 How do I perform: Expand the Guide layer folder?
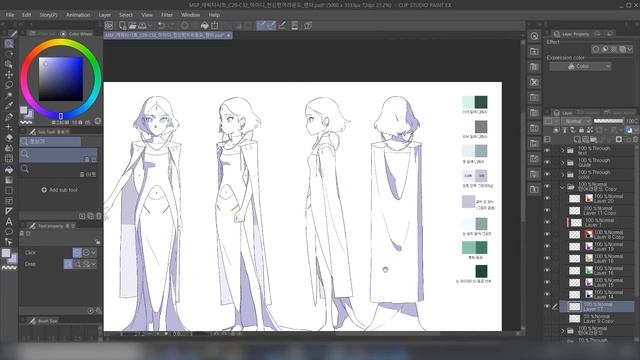coord(562,162)
